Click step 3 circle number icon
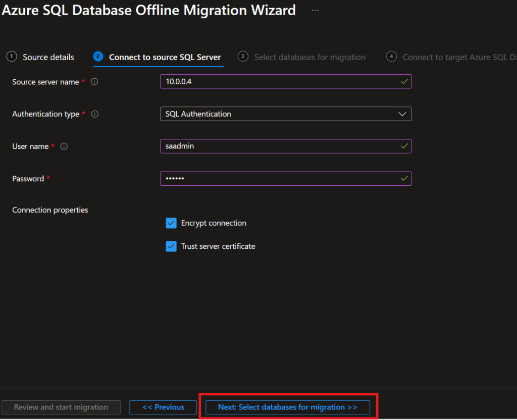Image resolution: width=517 pixels, height=420 pixels. pyautogui.click(x=243, y=57)
